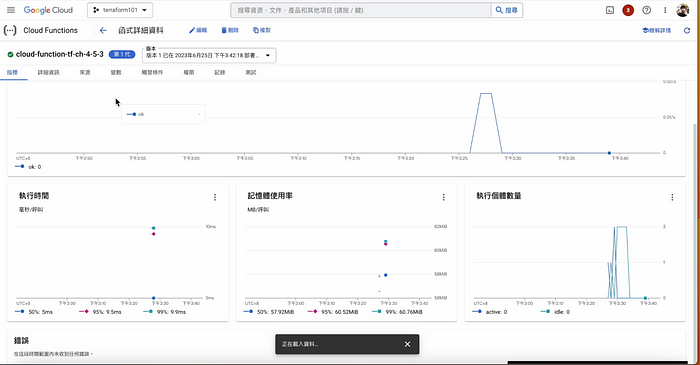Click the 執行個體數量 chart title
This screenshot has width=700, height=365.
coord(499,196)
